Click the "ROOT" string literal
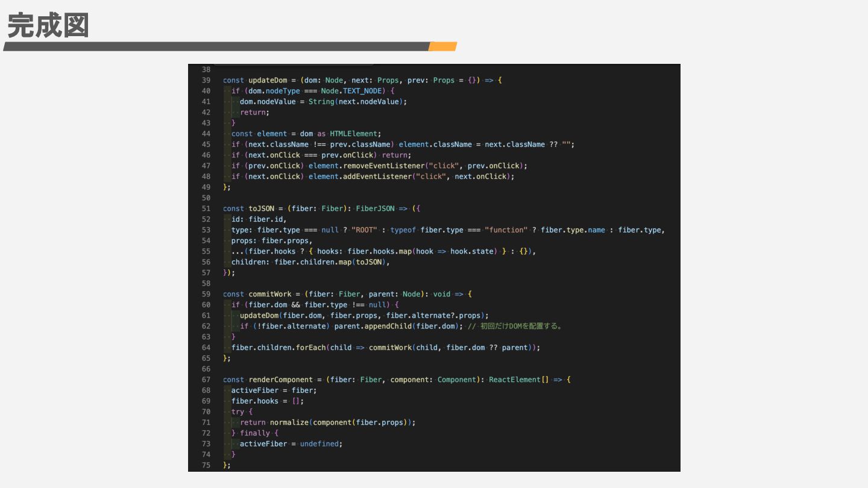Screen dimensions: 868x488 pyautogui.click(x=364, y=230)
